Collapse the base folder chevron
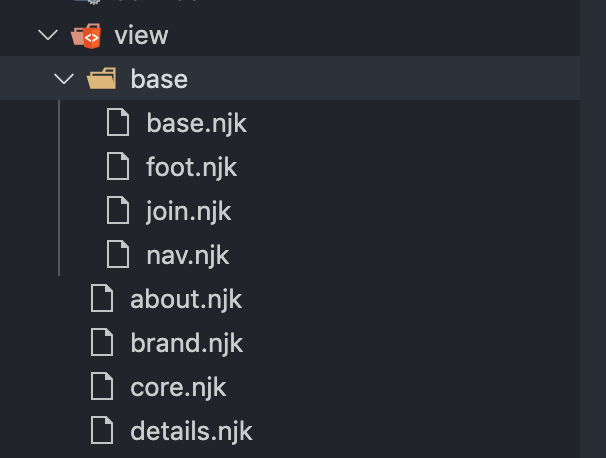Viewport: 606px width, 458px height. pyautogui.click(x=64, y=79)
